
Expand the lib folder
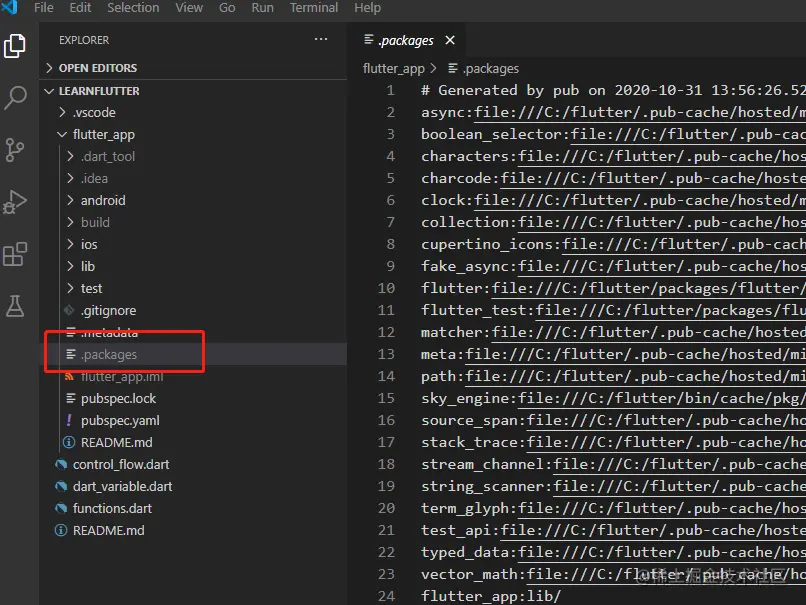click(70, 266)
